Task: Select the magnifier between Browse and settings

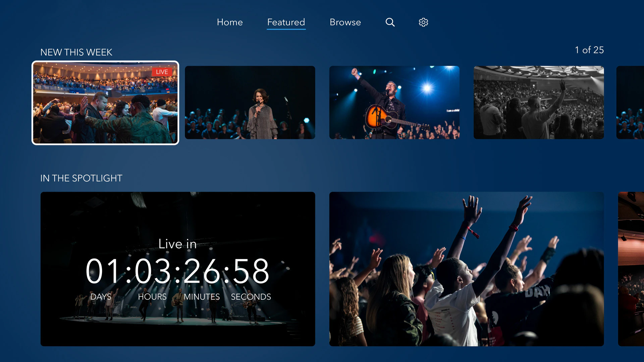Action: tap(390, 22)
